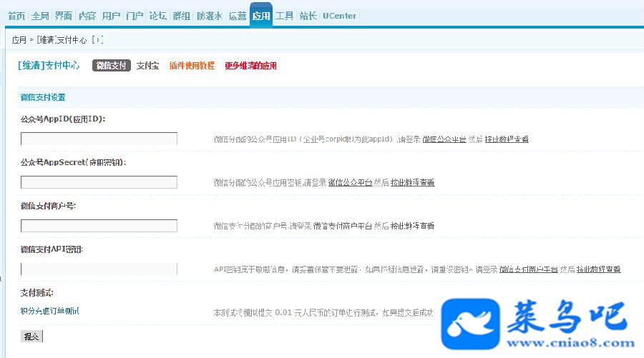The height and width of the screenshot is (358, 644).
Task: Click the 应用 breadcrumb link
Action: (x=19, y=40)
